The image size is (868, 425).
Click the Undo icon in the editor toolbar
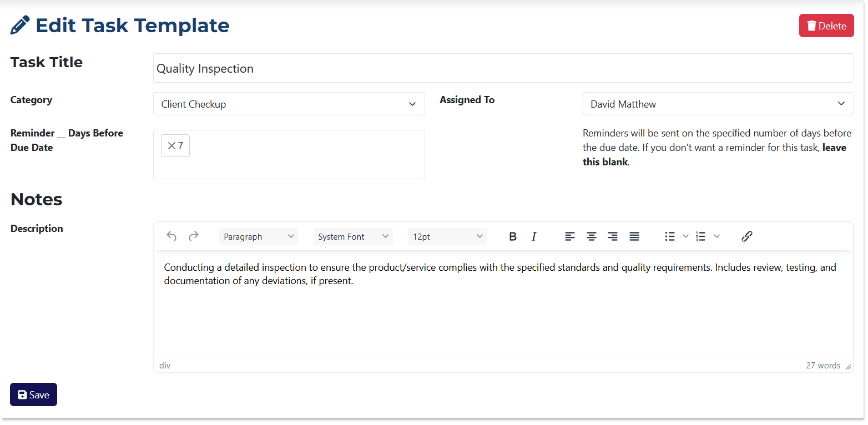(x=171, y=236)
